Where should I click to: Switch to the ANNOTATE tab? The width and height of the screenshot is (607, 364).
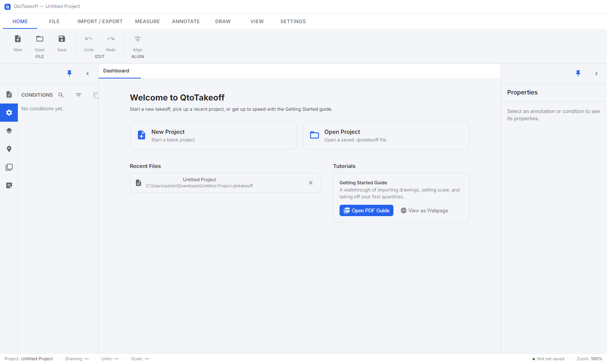pyautogui.click(x=186, y=22)
